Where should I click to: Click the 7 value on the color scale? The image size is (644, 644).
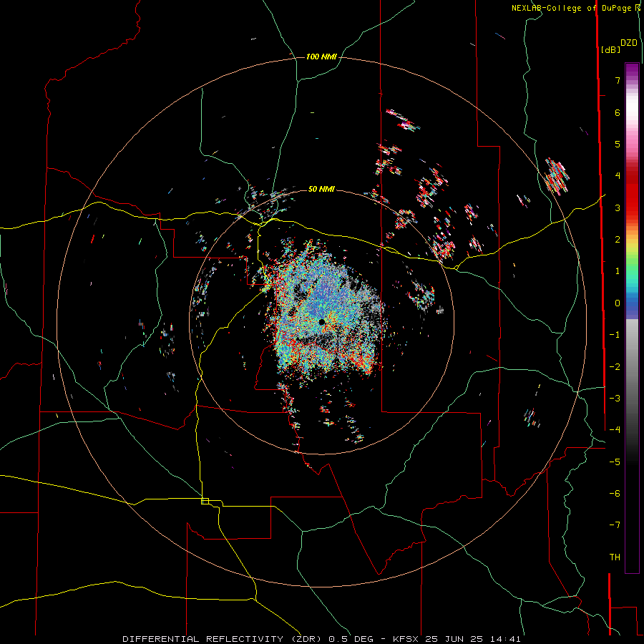coord(618,80)
